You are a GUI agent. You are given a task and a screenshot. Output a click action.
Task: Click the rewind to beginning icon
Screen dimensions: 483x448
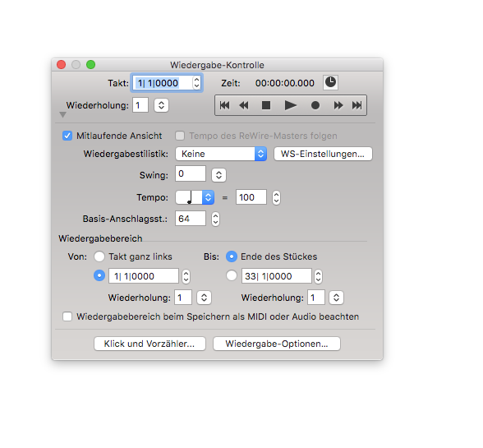(224, 105)
